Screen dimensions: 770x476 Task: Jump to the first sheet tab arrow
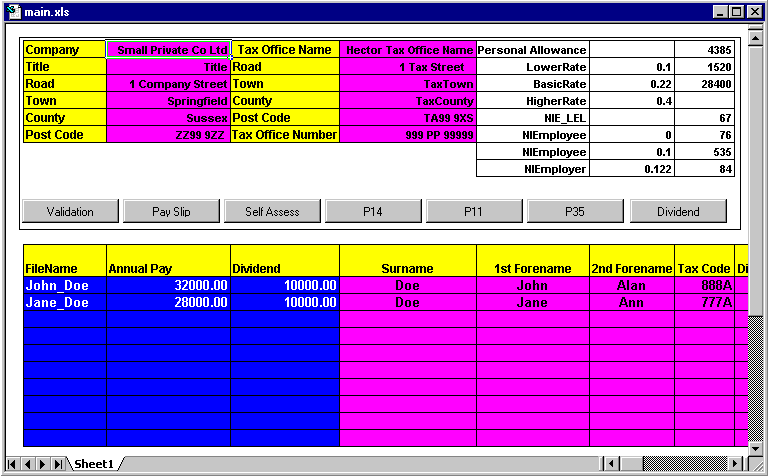[13, 464]
